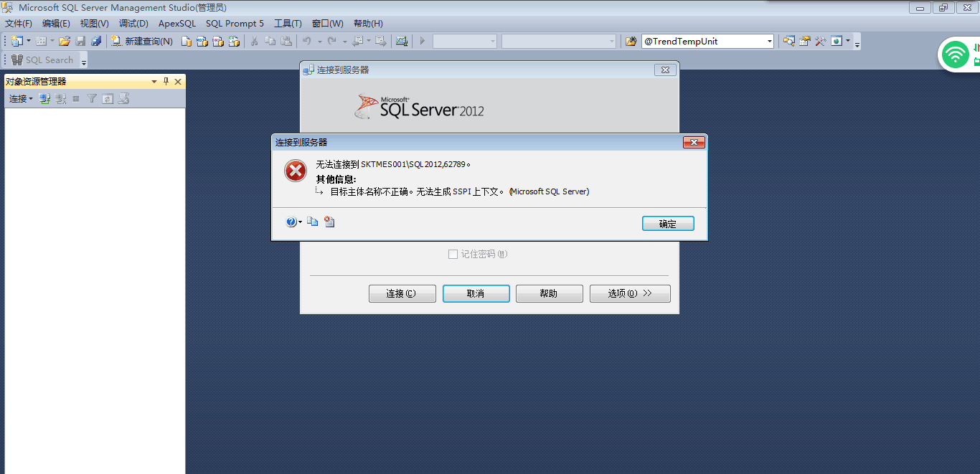The width and height of the screenshot is (980, 474).
Task: Toggle the pin on Object Explorer panel
Action: [166, 82]
